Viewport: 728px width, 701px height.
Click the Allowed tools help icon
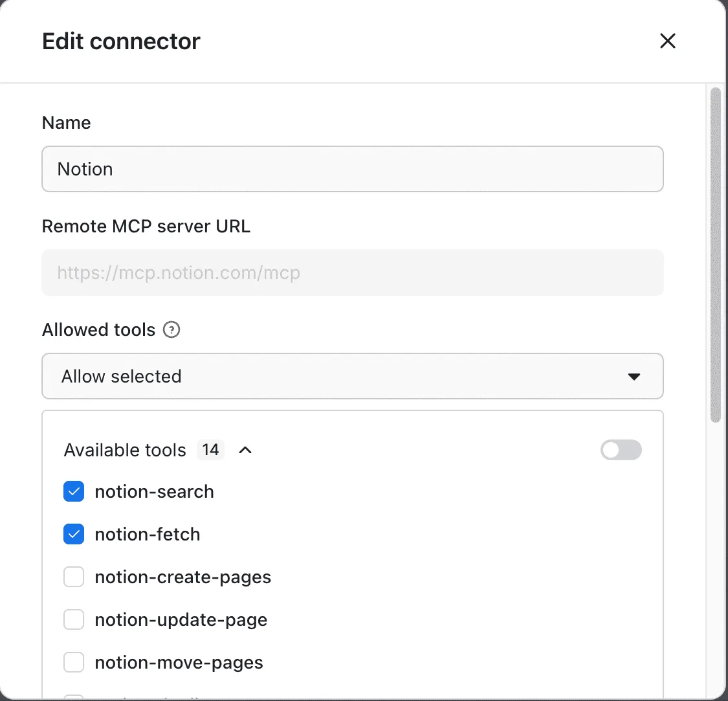171,330
